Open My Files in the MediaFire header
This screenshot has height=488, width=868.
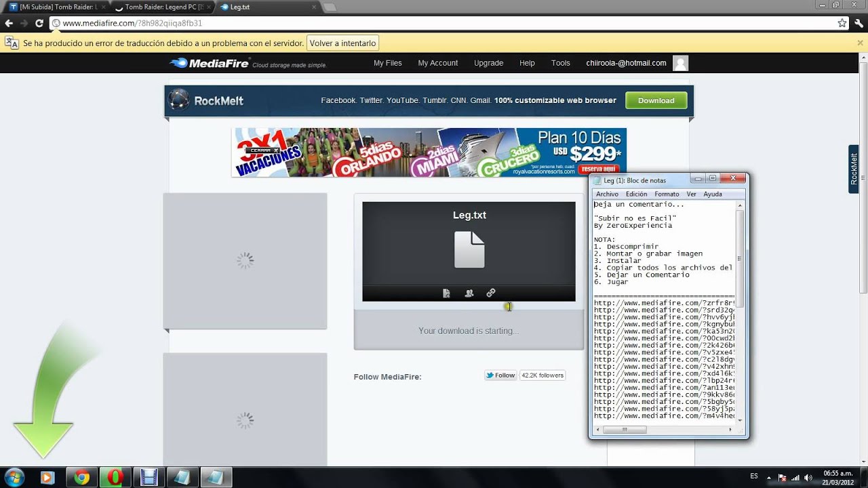click(388, 63)
